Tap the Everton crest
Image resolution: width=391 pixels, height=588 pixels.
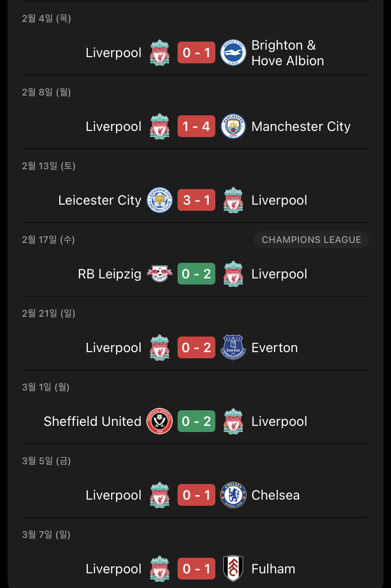click(233, 347)
